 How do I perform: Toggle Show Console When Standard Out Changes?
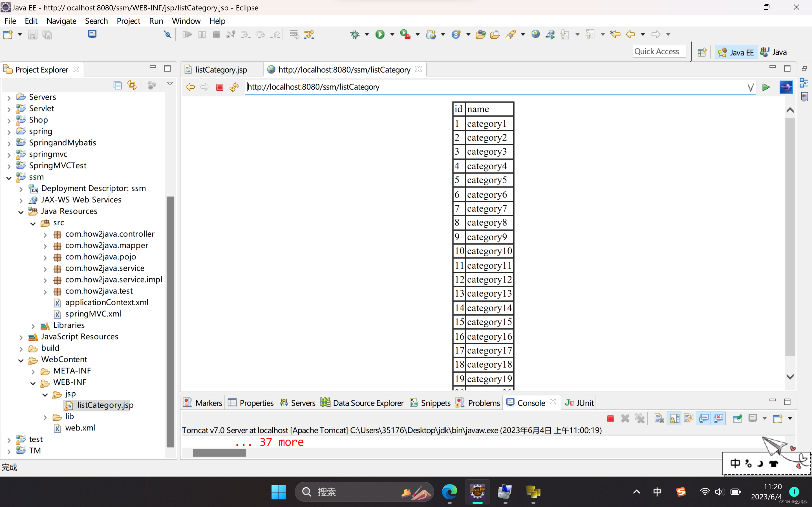tap(704, 418)
